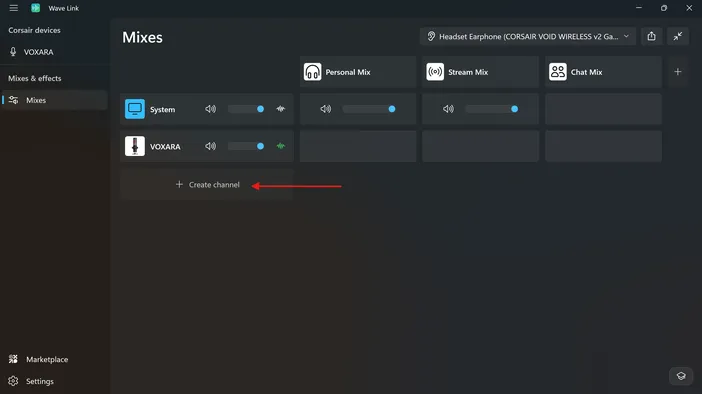This screenshot has width=702, height=394.
Task: Close the Wave Link window
Action: click(x=689, y=8)
